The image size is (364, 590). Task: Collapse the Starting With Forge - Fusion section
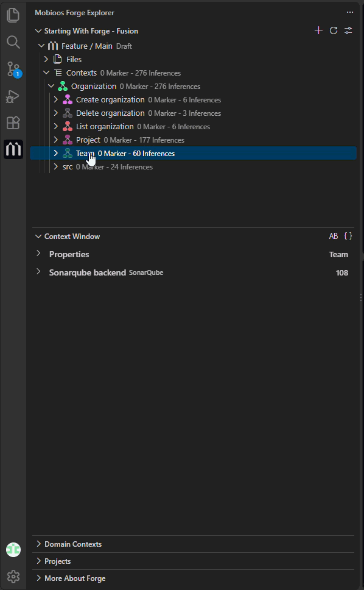pyautogui.click(x=38, y=31)
